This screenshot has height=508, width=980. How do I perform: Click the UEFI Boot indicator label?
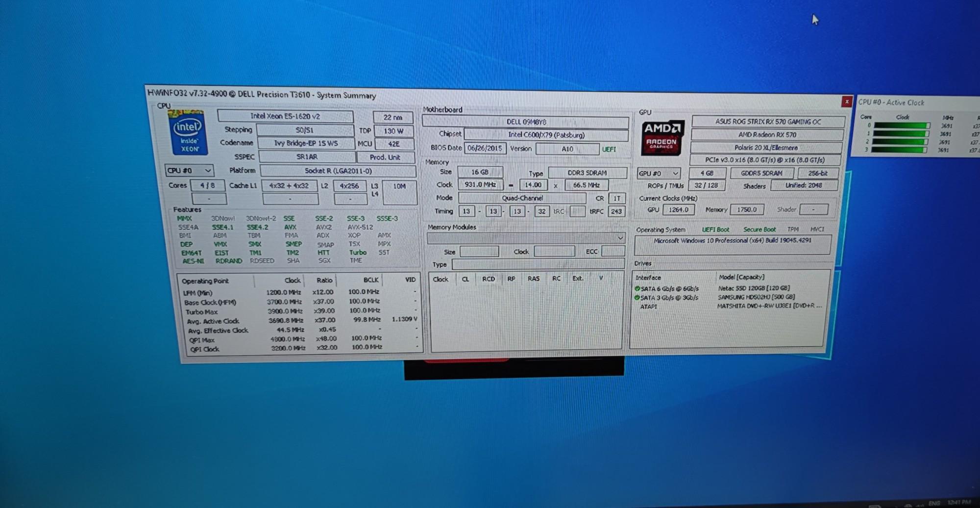[x=715, y=229]
